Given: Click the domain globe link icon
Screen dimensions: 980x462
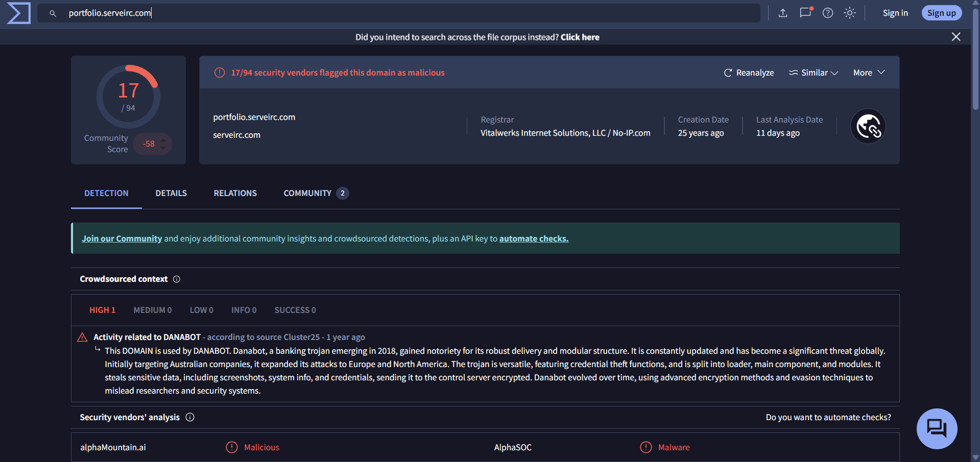Looking at the screenshot, I should [868, 127].
